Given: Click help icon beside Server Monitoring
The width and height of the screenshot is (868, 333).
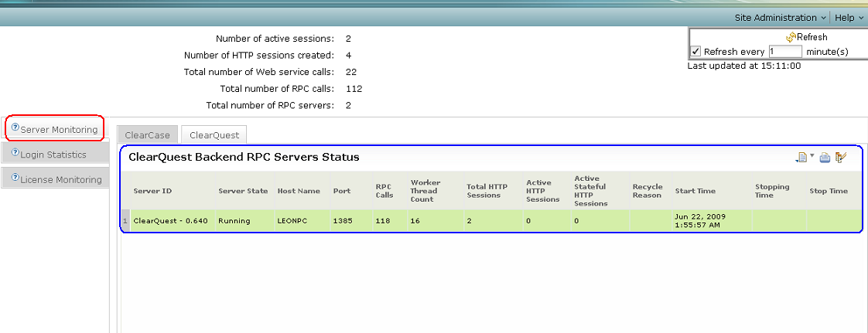Looking at the screenshot, I should pos(15,127).
